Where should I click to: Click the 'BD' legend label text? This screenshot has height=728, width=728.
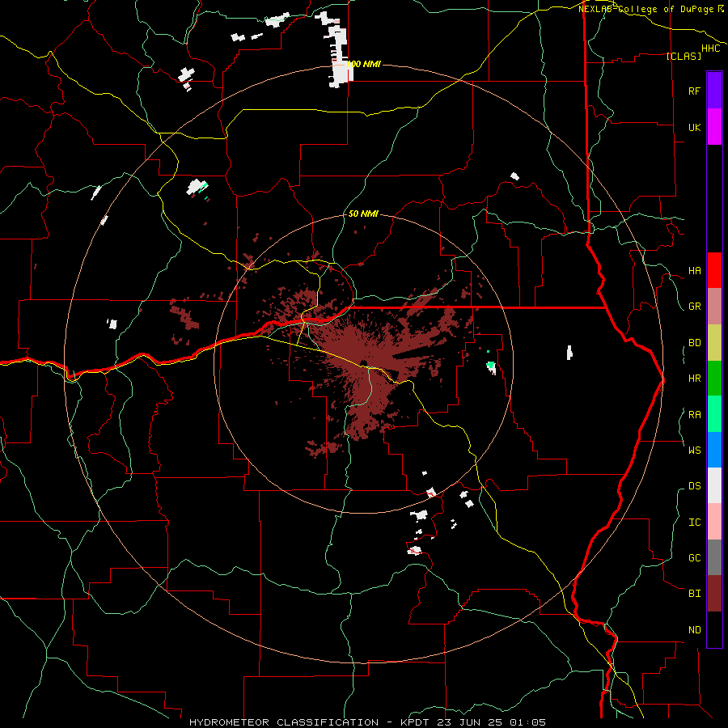694,343
